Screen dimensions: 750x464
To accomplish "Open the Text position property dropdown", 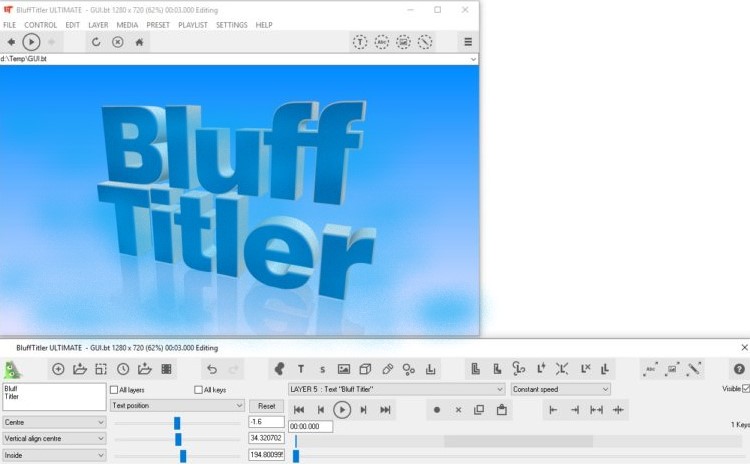I will tap(177, 406).
